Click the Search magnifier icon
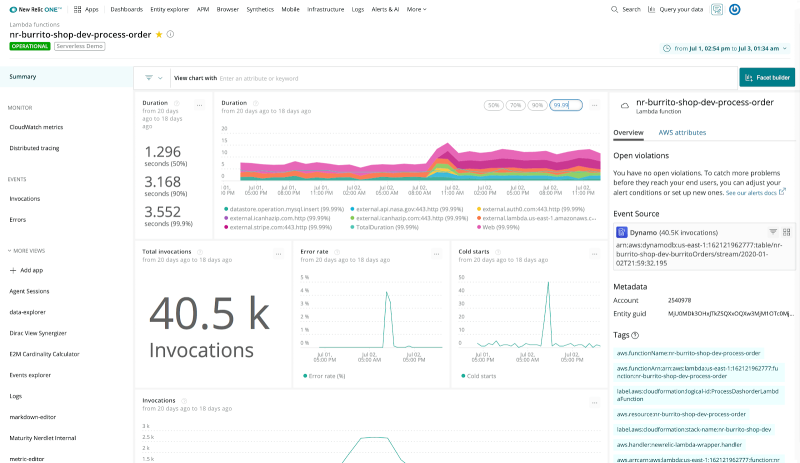Viewport: 800px width, 463px height. [614, 9]
